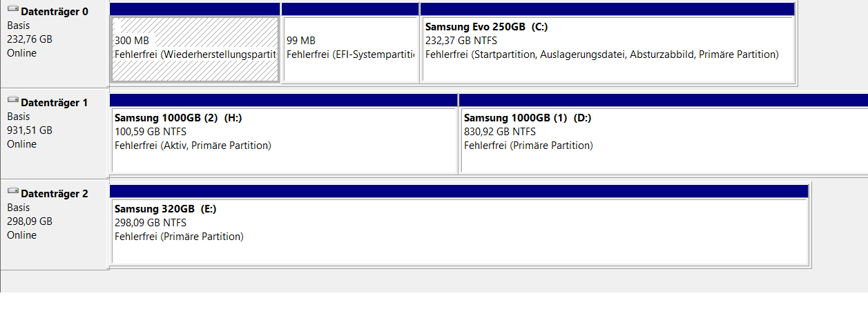Image resolution: width=868 pixels, height=318 pixels.
Task: Select the 99 MB EFI system partition
Action: pos(351,50)
